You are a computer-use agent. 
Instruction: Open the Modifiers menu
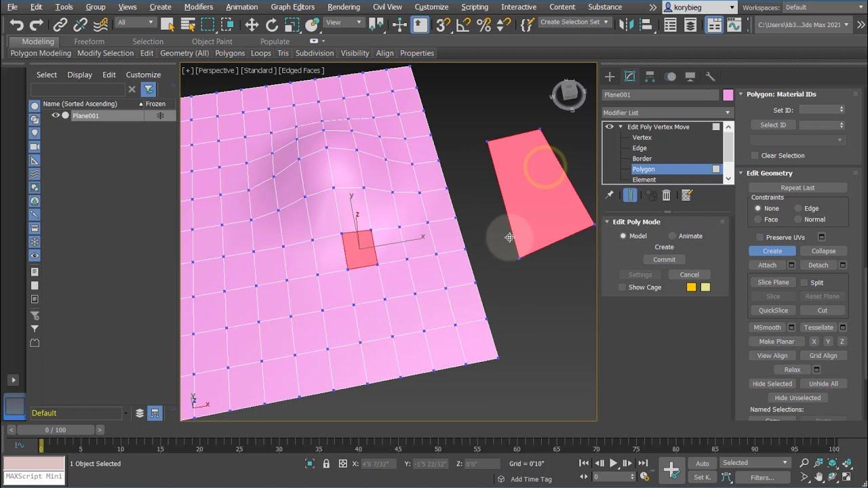point(198,7)
